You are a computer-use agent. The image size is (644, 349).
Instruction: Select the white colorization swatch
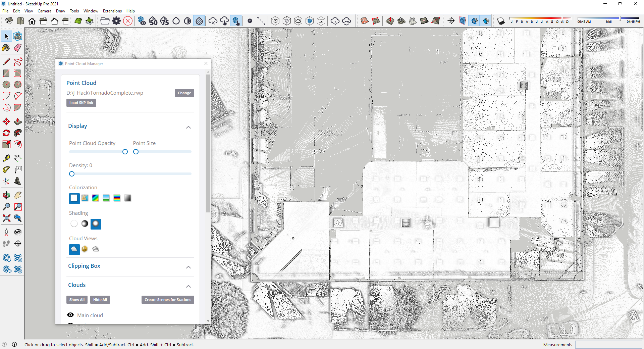coord(74,198)
